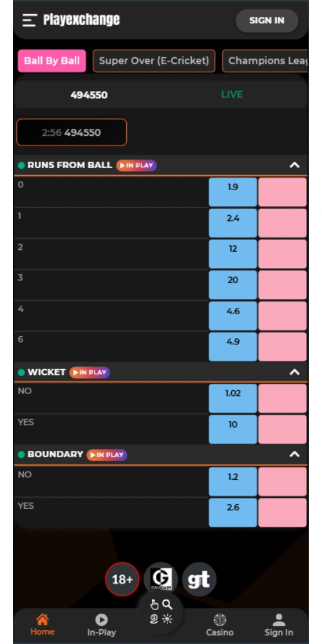Select back odds 1.9 for 0 runs
This screenshot has height=644, width=322.
click(233, 192)
